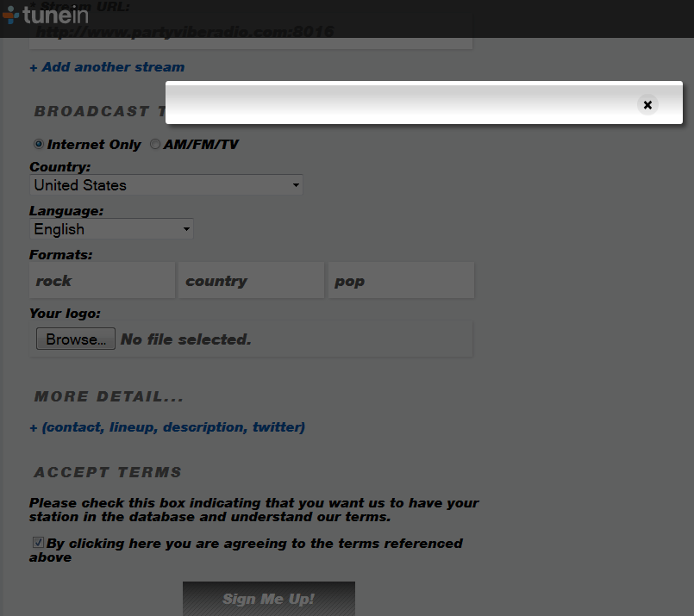Click the Your logo: label
The width and height of the screenshot is (694, 616).
65,314
